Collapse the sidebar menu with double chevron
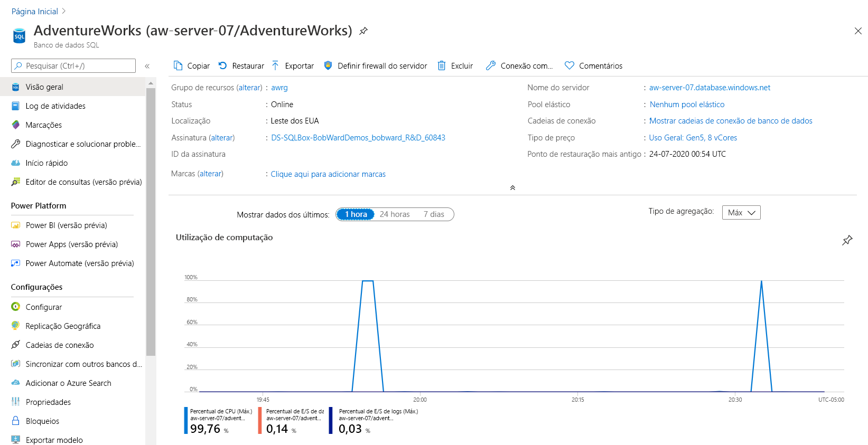This screenshot has height=445, width=868. coord(147,66)
